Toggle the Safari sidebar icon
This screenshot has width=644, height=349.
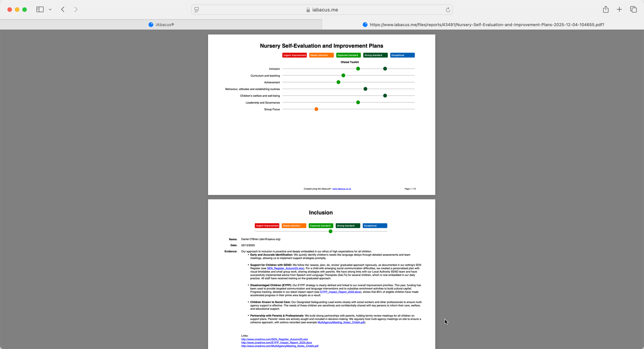tap(40, 10)
